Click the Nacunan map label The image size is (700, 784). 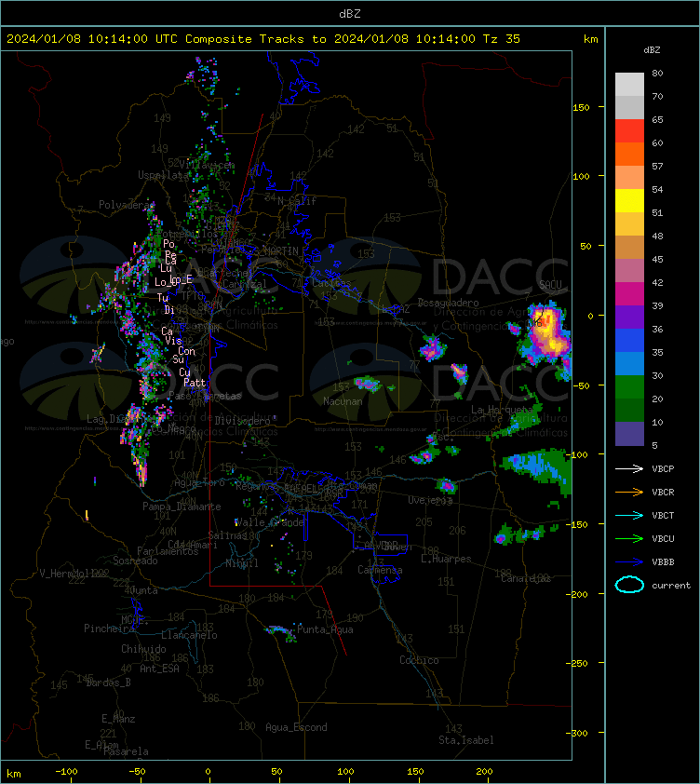coord(343,401)
